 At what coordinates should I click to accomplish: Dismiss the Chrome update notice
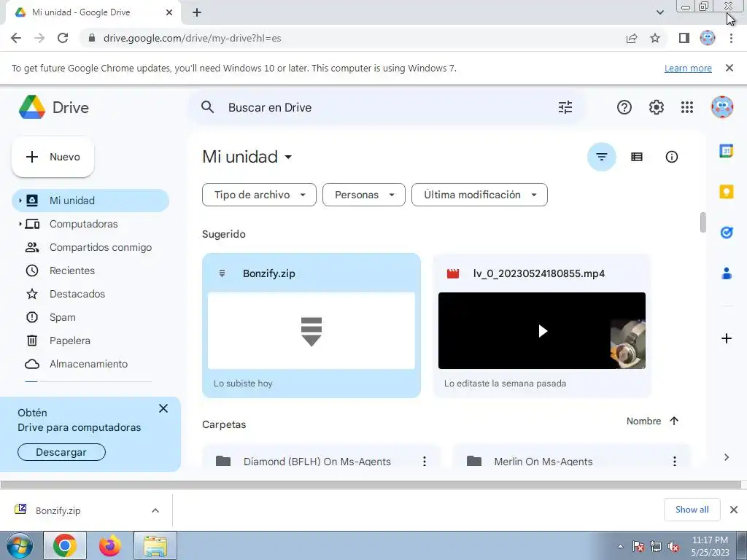(x=729, y=68)
